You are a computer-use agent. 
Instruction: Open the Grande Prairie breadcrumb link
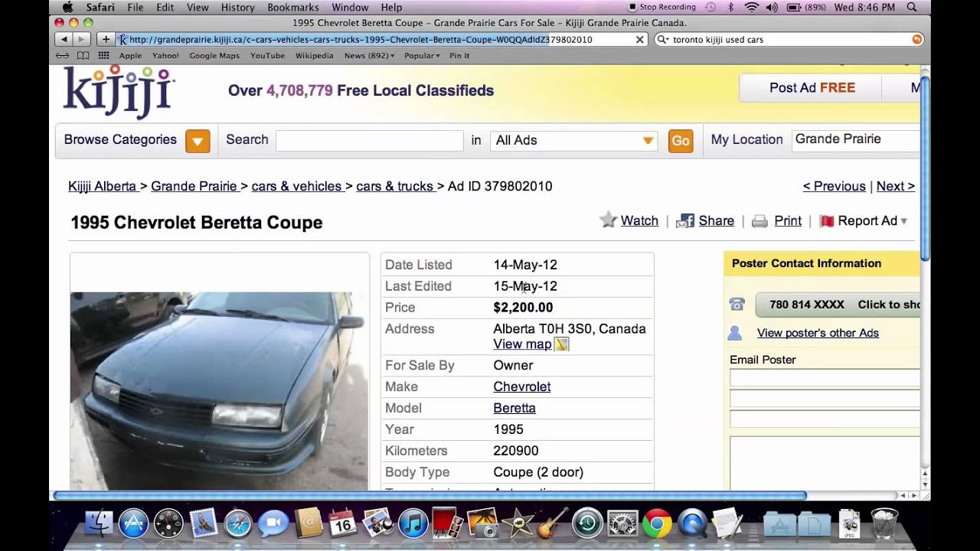click(x=194, y=186)
